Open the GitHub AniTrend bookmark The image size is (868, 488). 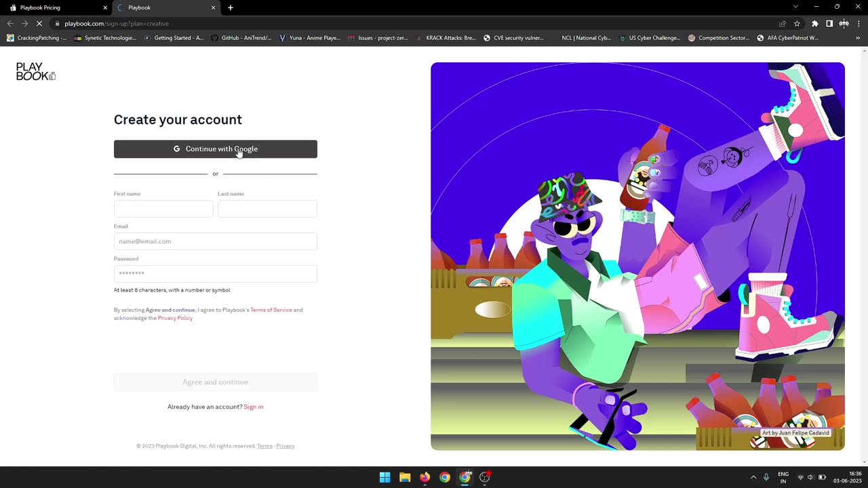241,38
